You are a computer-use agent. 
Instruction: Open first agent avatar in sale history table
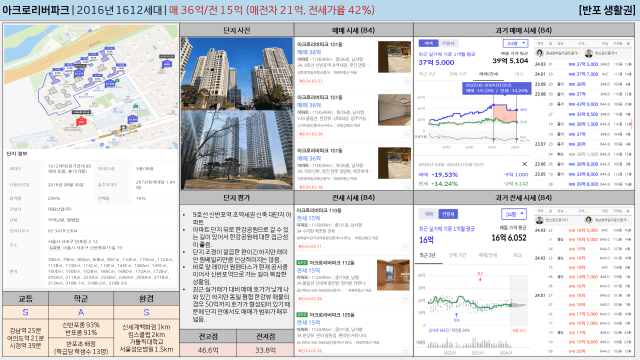click(540, 53)
